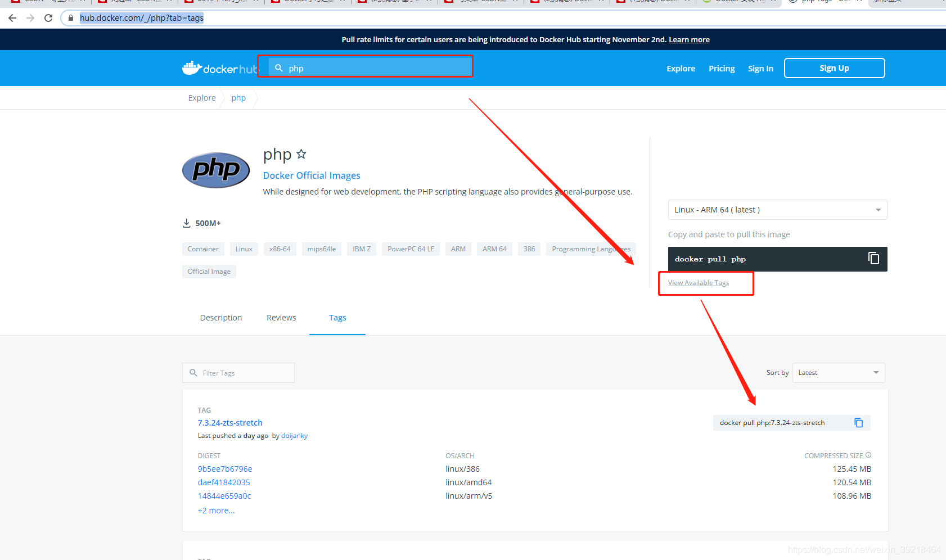This screenshot has height=560, width=946.
Task: Switch to the Description tab
Action: (x=220, y=318)
